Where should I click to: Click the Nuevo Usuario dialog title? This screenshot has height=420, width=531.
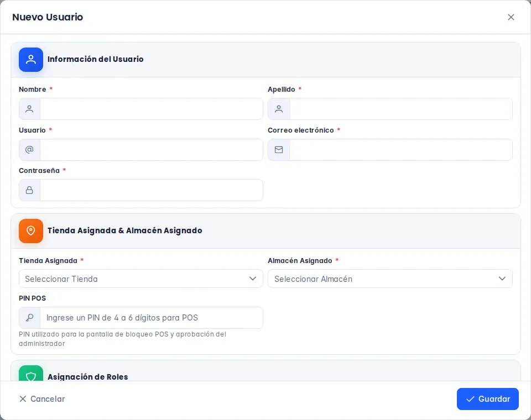(48, 17)
